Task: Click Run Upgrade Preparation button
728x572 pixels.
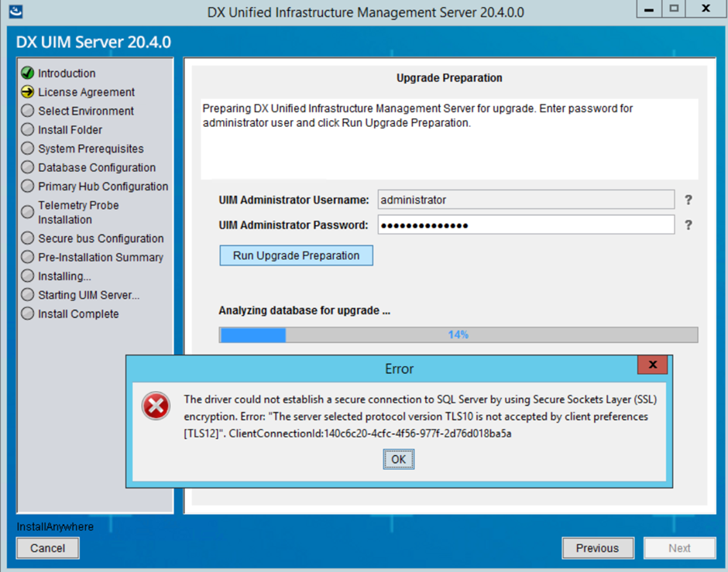Action: (x=296, y=255)
